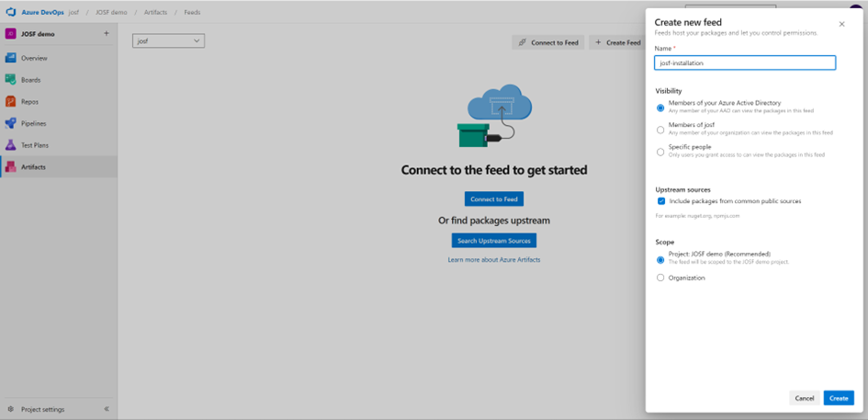Screen dimensions: 868x420
Task: Select Organization scope radio button
Action: coord(660,278)
